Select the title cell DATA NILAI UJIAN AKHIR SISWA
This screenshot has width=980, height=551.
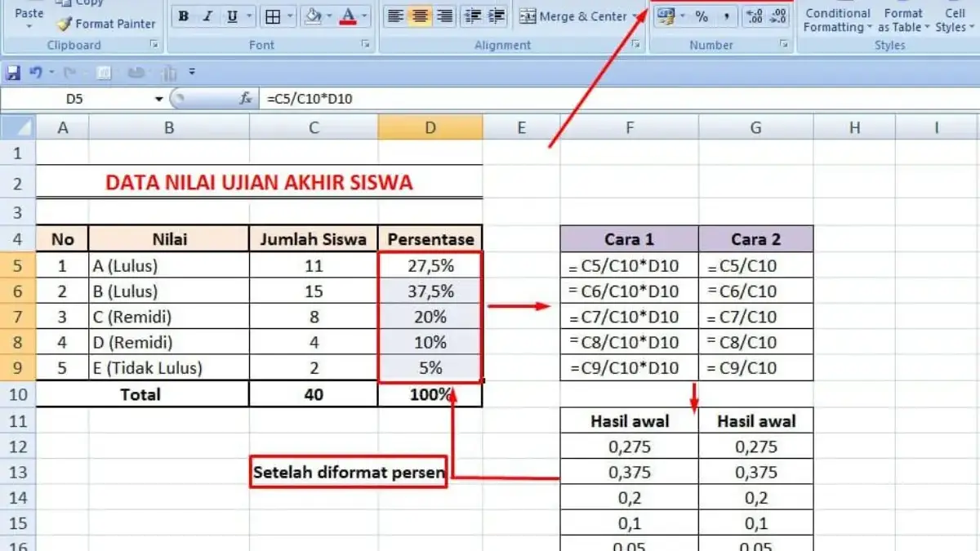pyautogui.click(x=259, y=182)
